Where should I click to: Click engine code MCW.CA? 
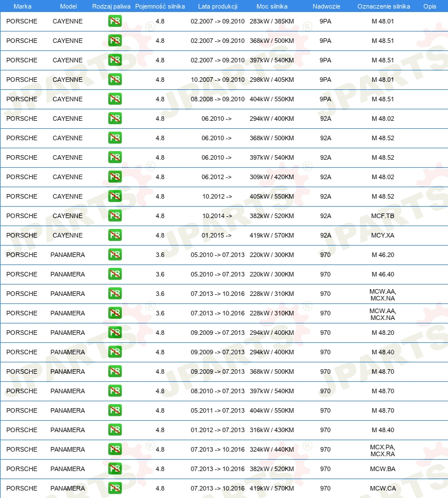click(383, 488)
